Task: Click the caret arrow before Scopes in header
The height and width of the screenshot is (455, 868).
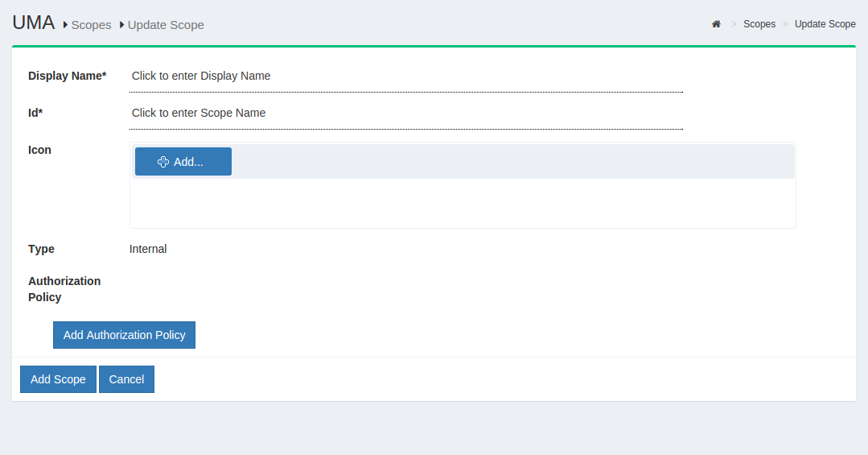Action: coord(65,25)
